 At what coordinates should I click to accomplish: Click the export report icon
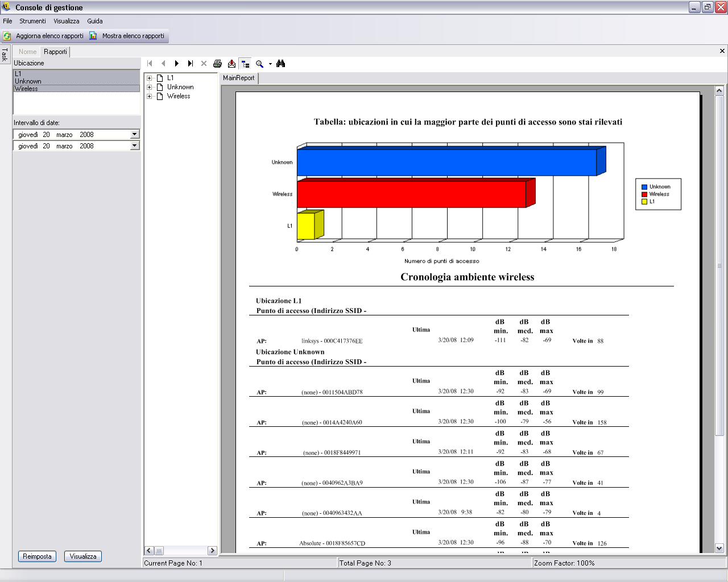tap(231, 64)
